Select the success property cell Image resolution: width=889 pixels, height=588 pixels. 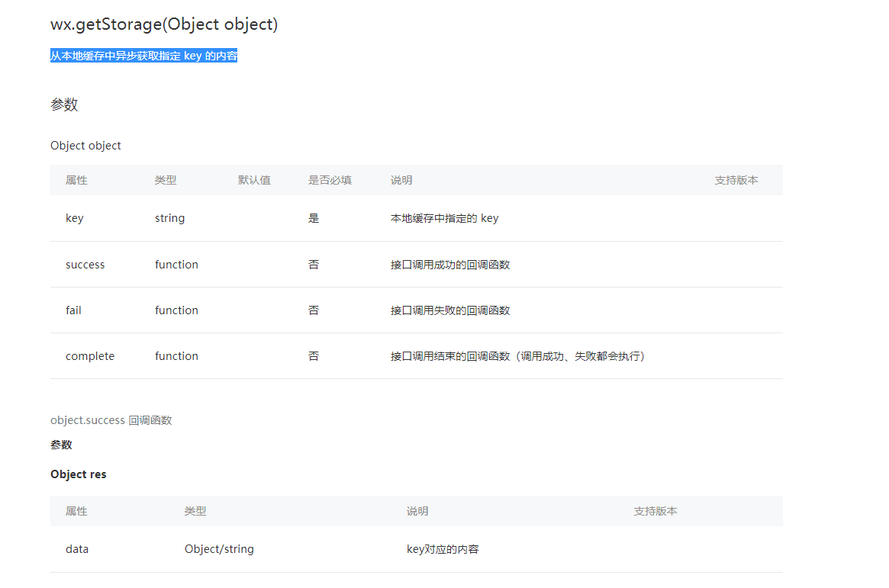tap(85, 265)
